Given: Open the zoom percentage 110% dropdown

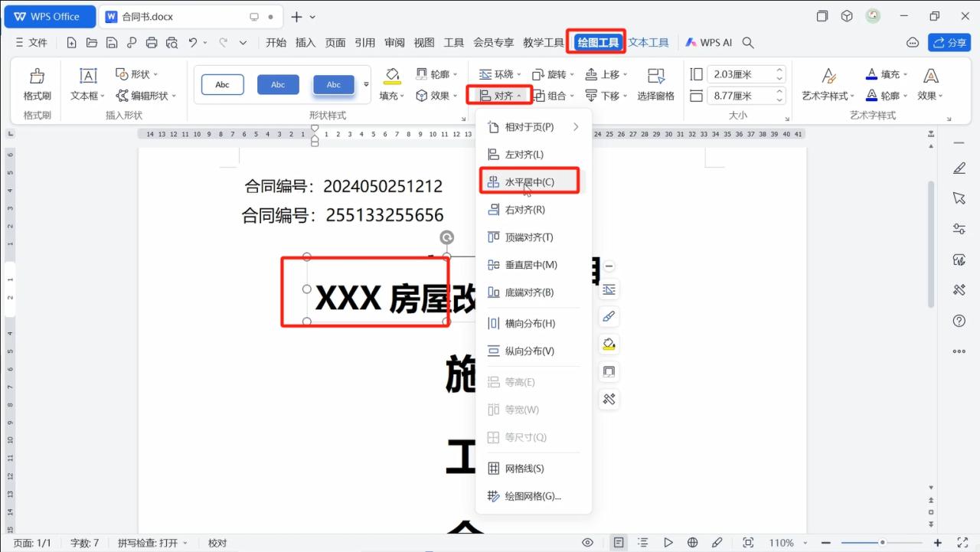Looking at the screenshot, I should (787, 543).
